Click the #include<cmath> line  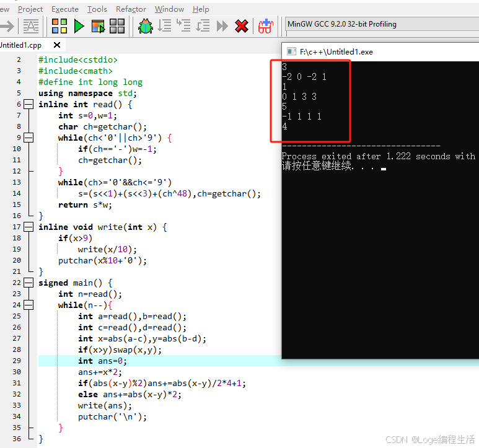76,71
